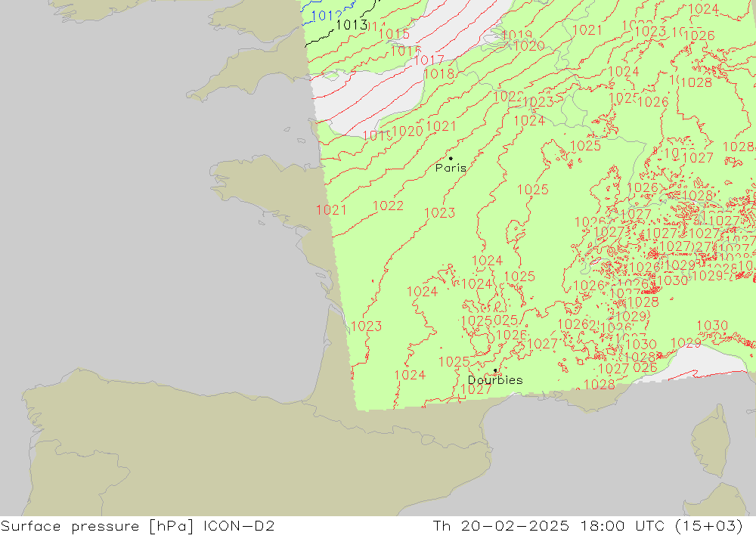Click the "Th 20-02-2025 18:00 UTC (15+03)" timestamp
The image size is (756, 554).
[587, 526]
